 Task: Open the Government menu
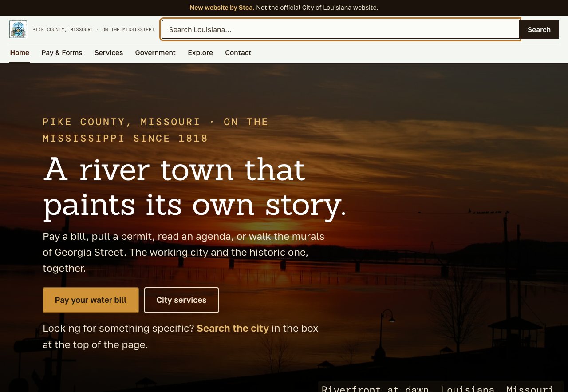pyautogui.click(x=155, y=53)
